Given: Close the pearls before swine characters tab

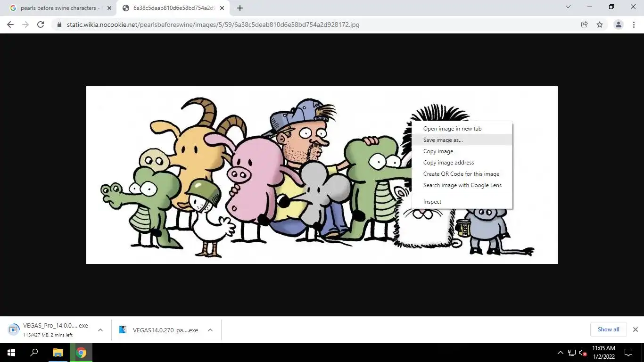Looking at the screenshot, I should coord(109,8).
